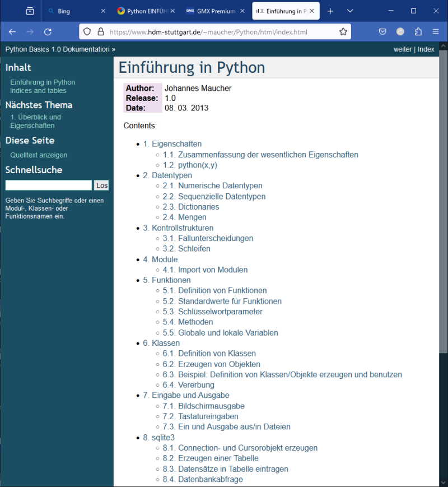Go back using the browser back arrow
This screenshot has width=448, height=487.
coord(12,32)
